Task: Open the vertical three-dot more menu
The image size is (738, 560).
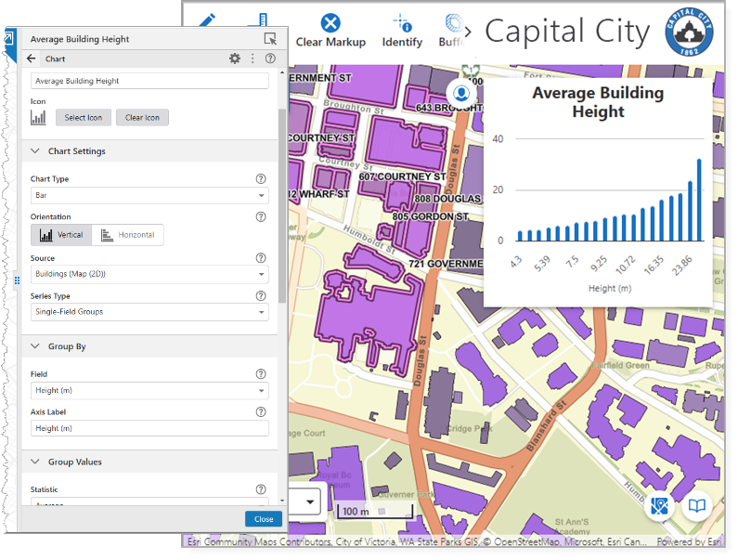Action: [252, 59]
